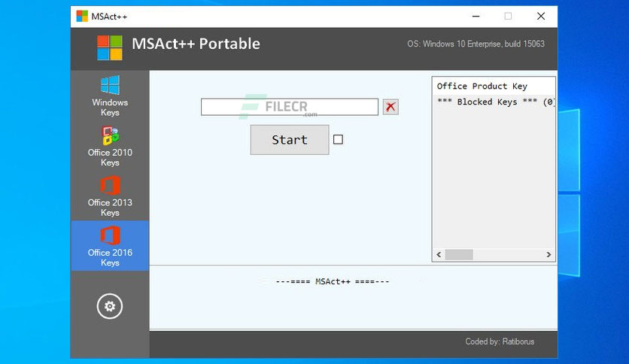Viewport: 629px width, 364px height.
Task: Close the MSAct++ window
Action: (x=541, y=16)
